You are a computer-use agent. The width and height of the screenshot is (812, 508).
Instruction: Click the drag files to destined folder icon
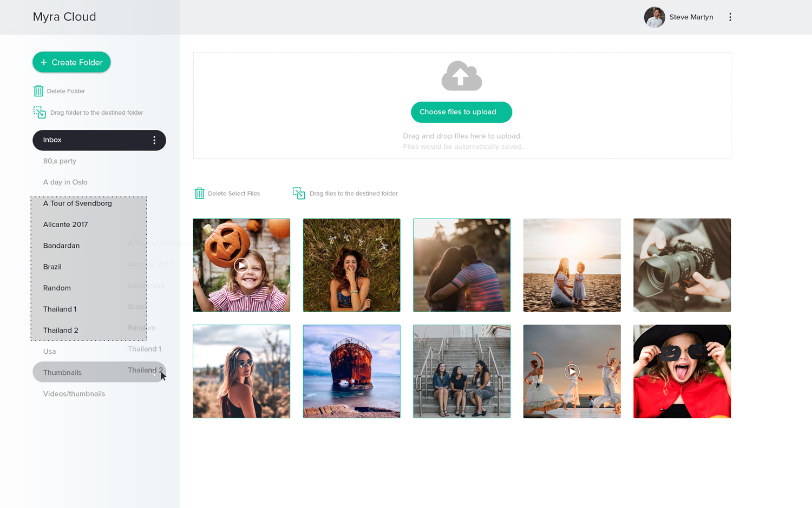(298, 193)
